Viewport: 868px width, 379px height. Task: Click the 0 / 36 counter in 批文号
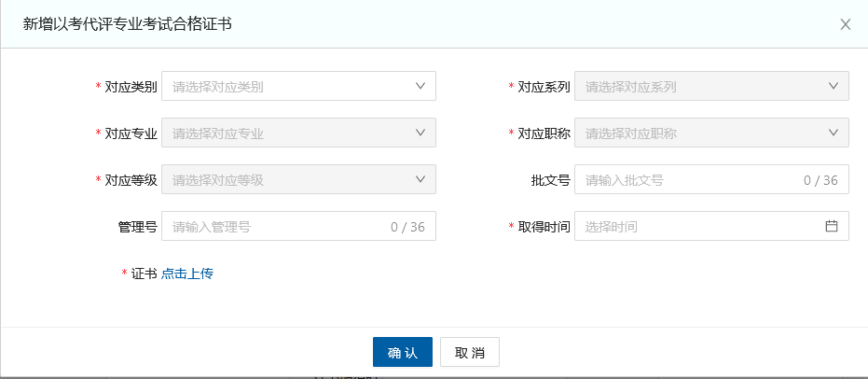click(x=820, y=180)
